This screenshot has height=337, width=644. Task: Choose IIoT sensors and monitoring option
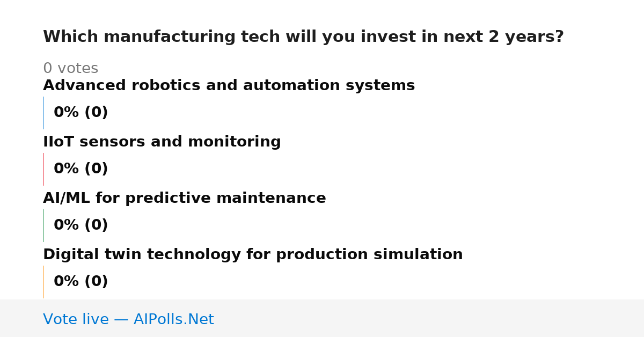(x=162, y=142)
